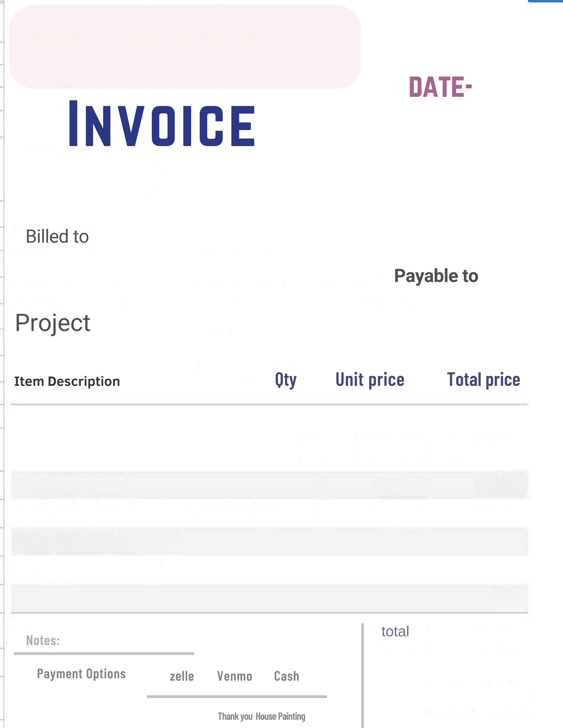Screen dimensions: 563x728
Task: Choose the zelle payment option
Action: (x=182, y=677)
